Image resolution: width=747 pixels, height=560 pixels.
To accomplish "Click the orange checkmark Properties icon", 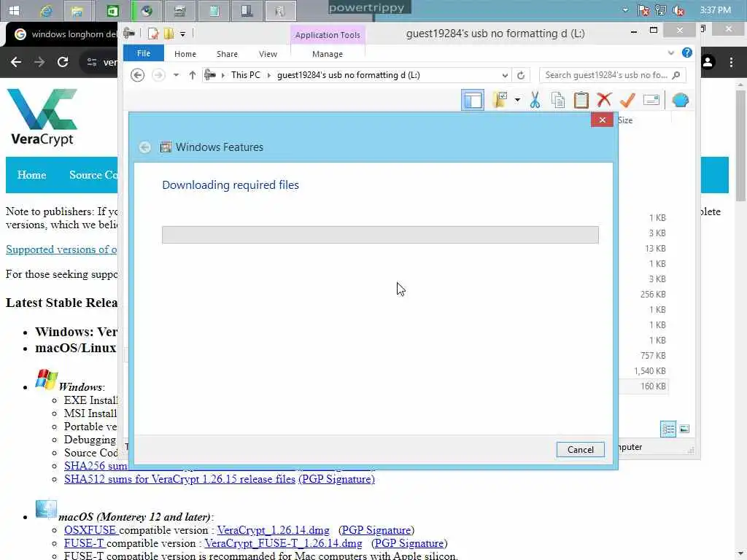I will click(x=627, y=100).
